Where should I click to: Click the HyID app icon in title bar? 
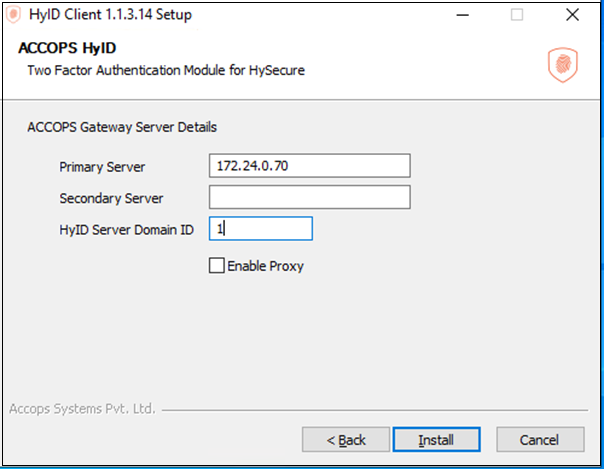(x=13, y=15)
